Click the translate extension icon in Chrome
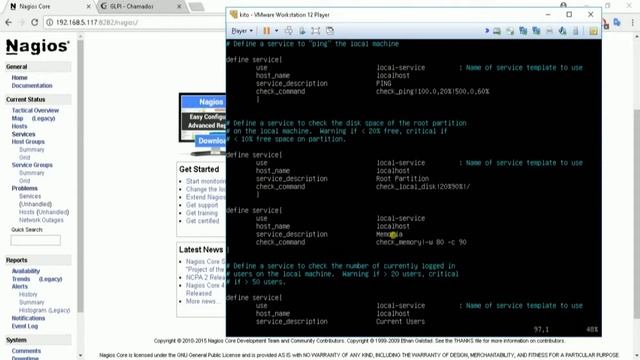 tap(617, 22)
